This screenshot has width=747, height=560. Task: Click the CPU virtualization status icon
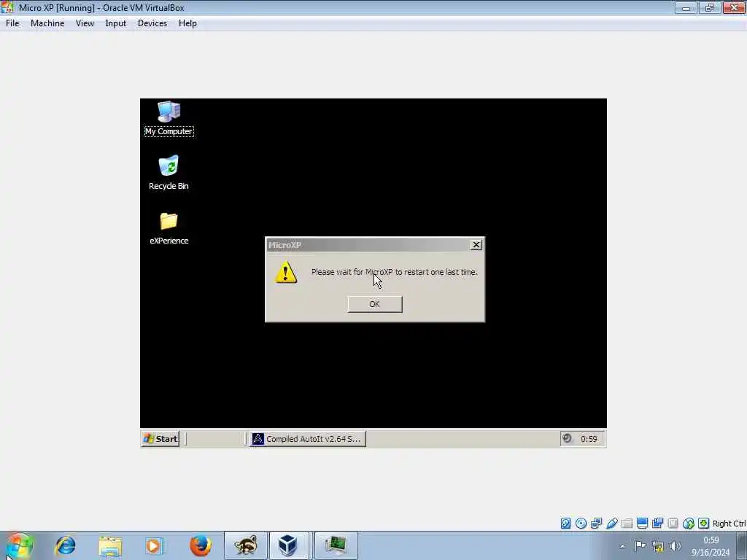(673, 524)
